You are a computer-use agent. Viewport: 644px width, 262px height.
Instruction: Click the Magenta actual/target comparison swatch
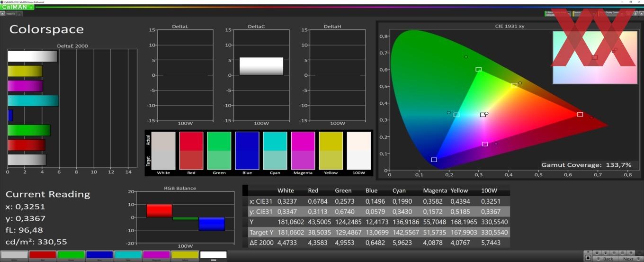coord(303,151)
